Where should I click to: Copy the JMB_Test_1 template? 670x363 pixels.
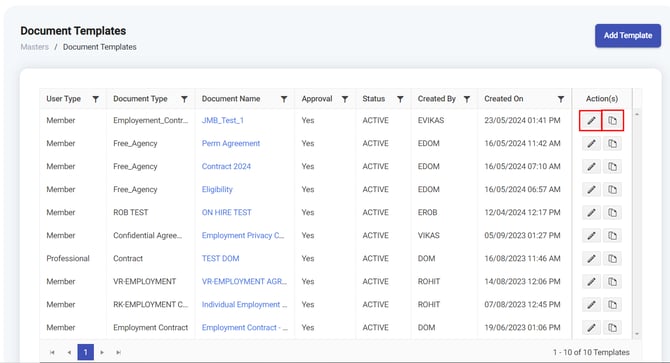pyautogui.click(x=612, y=120)
